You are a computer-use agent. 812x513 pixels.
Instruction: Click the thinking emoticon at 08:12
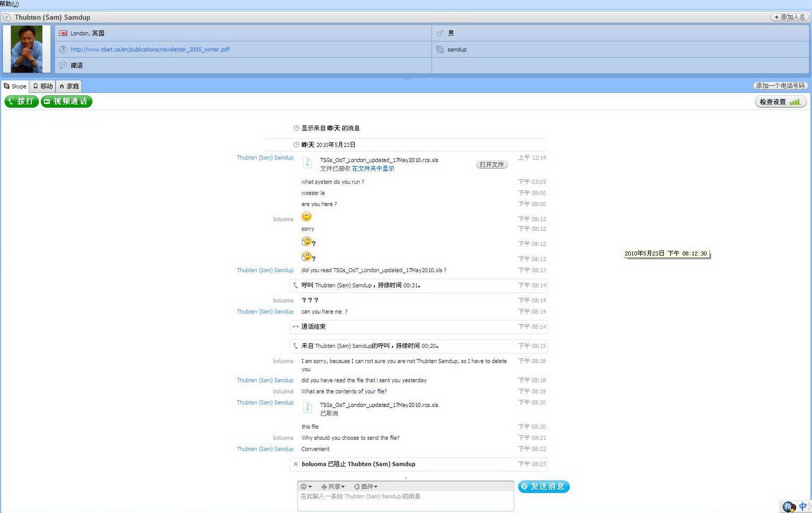point(307,241)
